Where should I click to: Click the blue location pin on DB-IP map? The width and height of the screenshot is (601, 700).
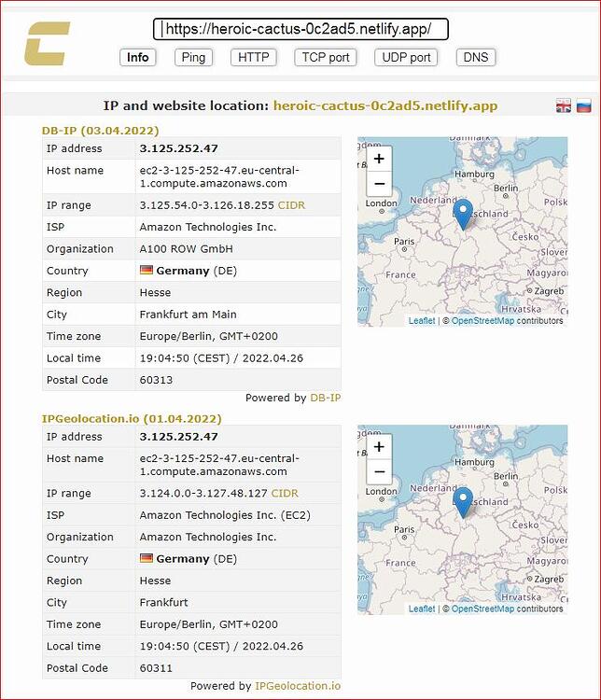tap(463, 216)
